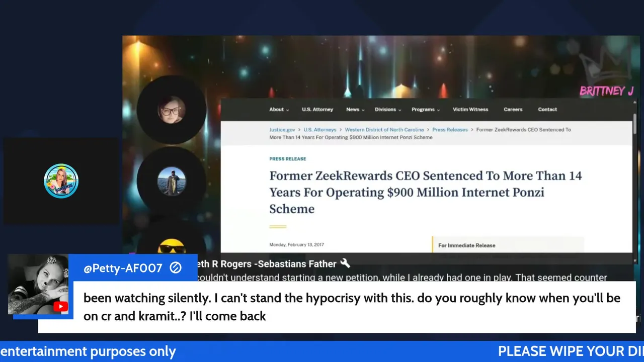Expand the News dropdown menu
Viewport: 644px width, 362px height.
(x=355, y=110)
